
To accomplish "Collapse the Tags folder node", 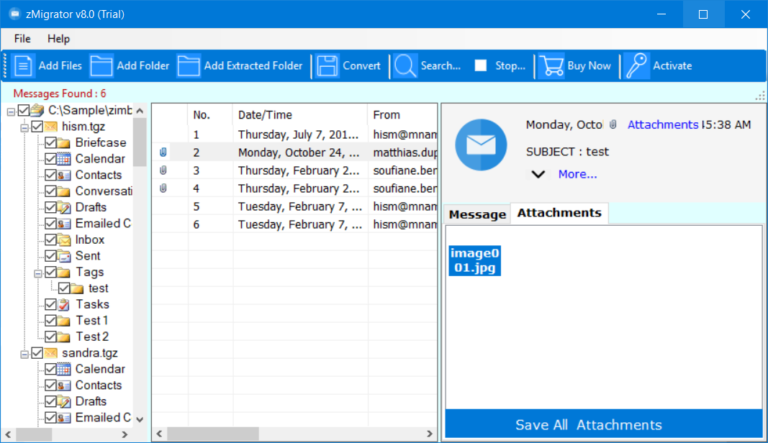I will 37,273.
